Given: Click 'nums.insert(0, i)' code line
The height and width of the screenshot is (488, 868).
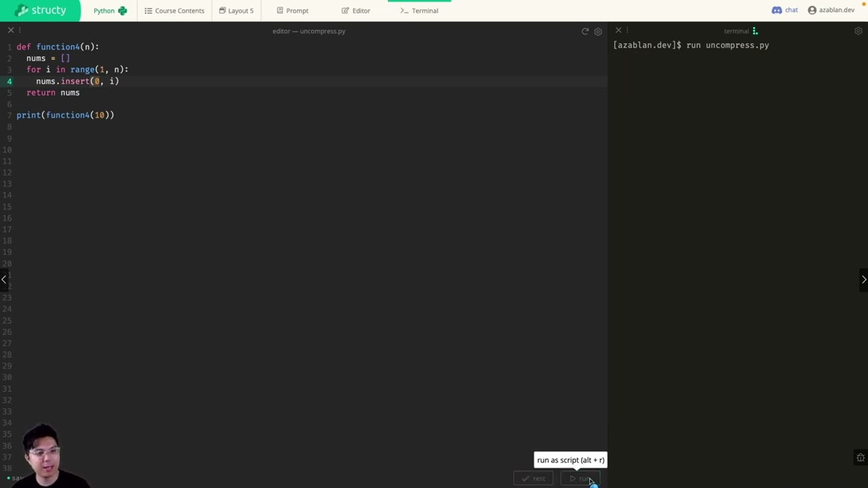Looking at the screenshot, I should click(78, 81).
